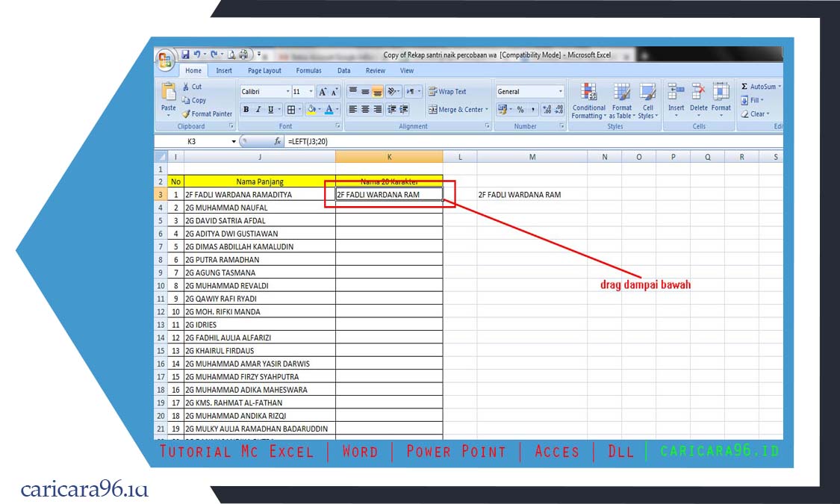Screen dimensions: 840x504
Task: Apply Percent Style
Action: 520,110
